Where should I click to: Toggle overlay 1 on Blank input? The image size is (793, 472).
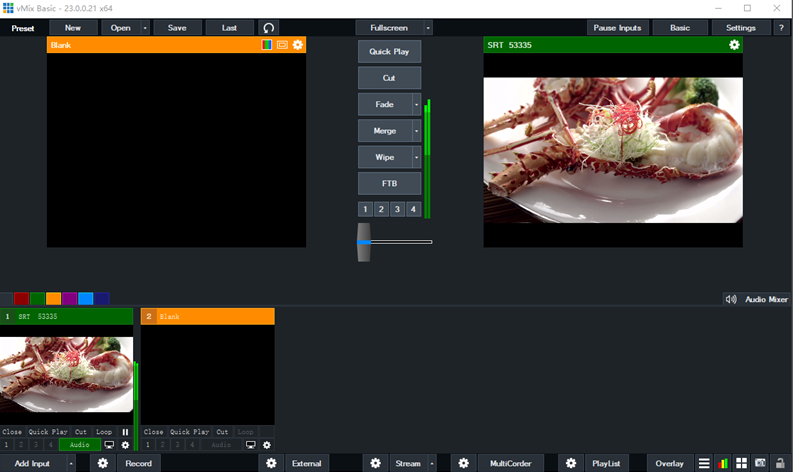[148, 445]
